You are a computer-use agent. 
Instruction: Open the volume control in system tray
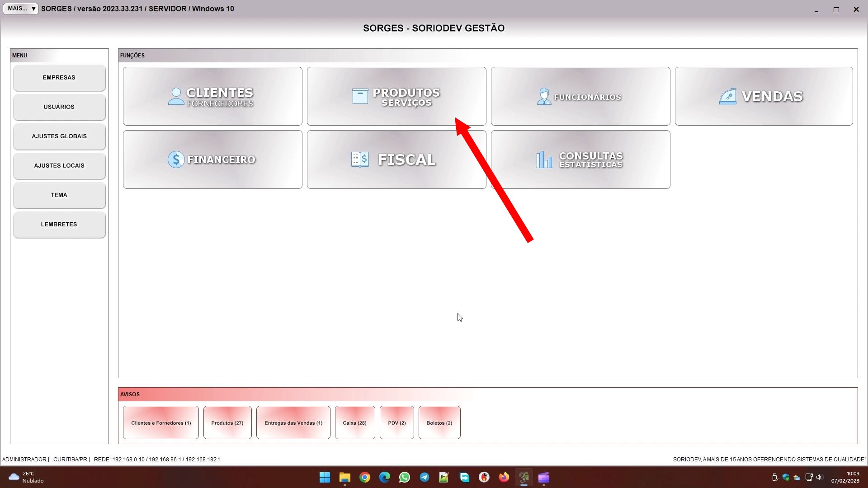tap(820, 477)
